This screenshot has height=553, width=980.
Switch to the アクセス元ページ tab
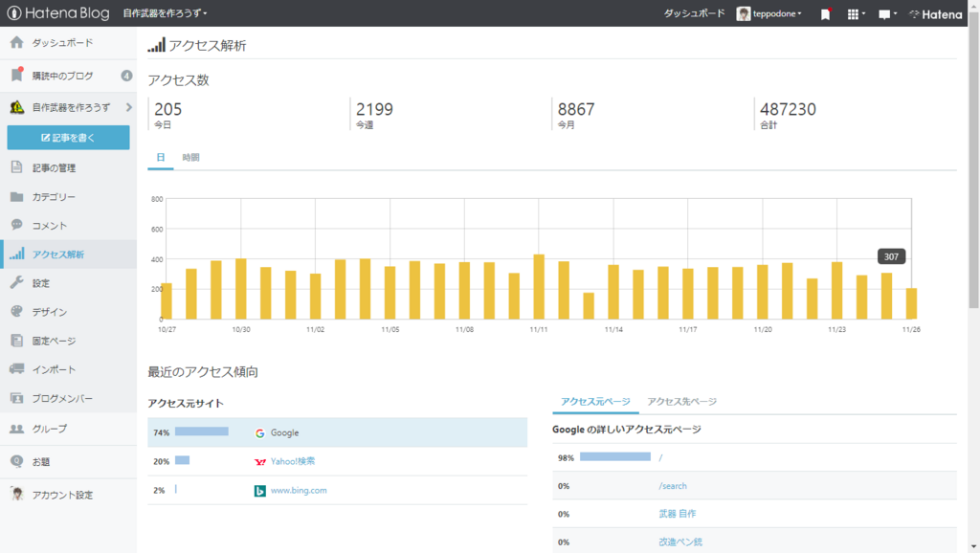click(x=595, y=402)
